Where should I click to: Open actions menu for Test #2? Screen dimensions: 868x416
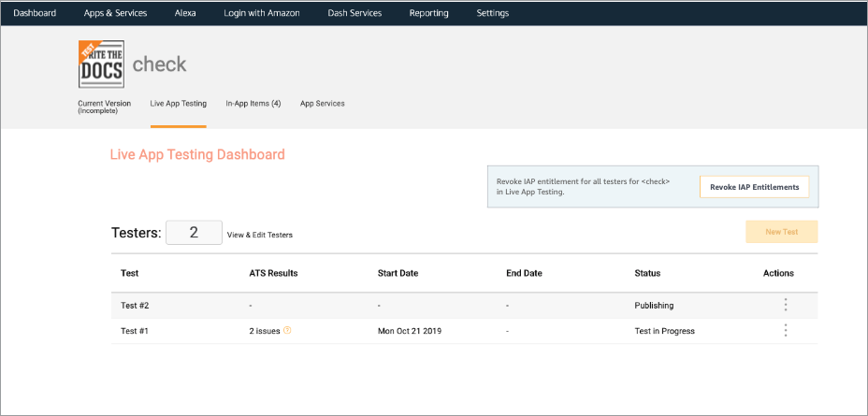point(785,305)
